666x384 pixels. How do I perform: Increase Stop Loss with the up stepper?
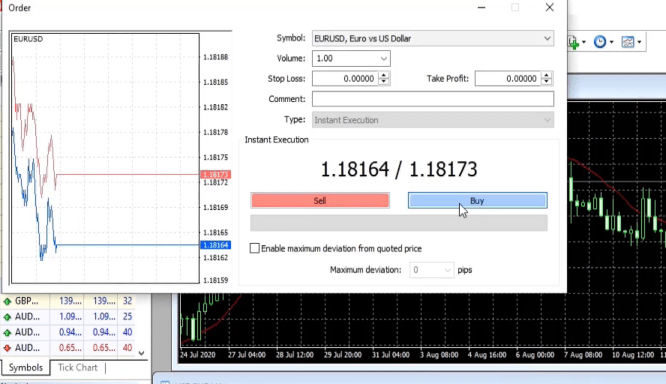tap(384, 75)
